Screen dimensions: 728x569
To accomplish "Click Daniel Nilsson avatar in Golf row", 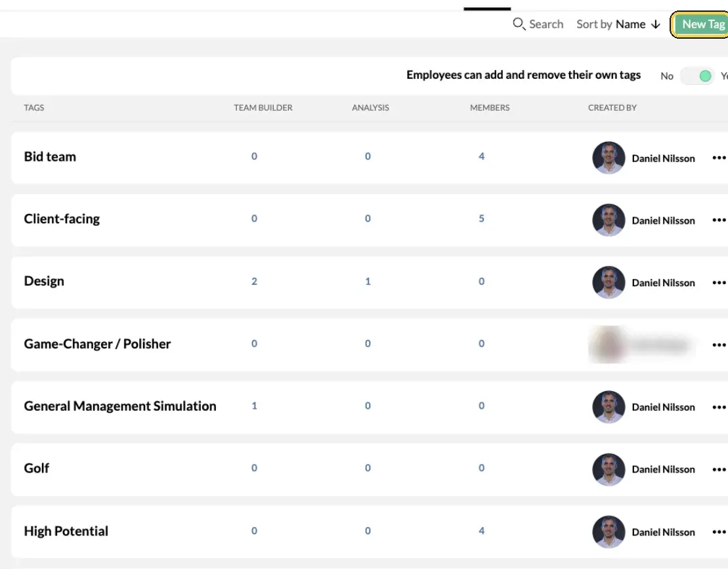I will click(x=609, y=469).
